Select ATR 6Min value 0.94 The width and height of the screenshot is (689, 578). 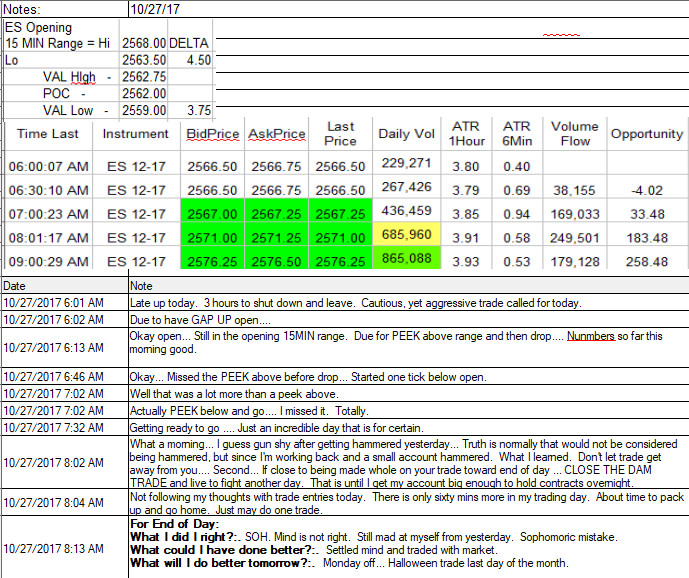(517, 214)
